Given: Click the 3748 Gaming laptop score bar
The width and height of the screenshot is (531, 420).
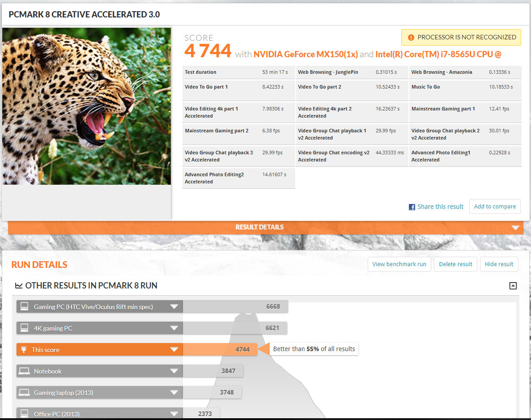Looking at the screenshot, I should click(x=212, y=392).
